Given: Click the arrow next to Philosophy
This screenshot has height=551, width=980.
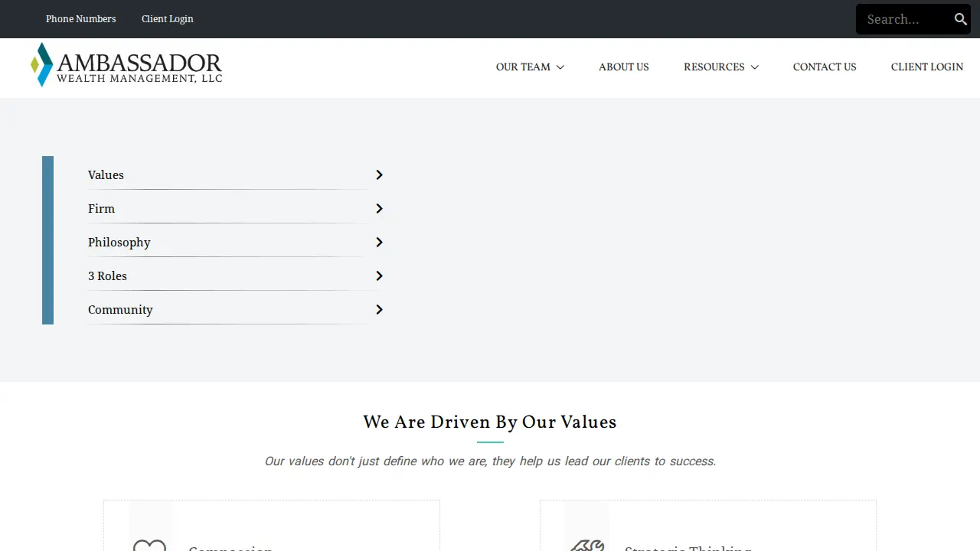Looking at the screenshot, I should point(379,243).
